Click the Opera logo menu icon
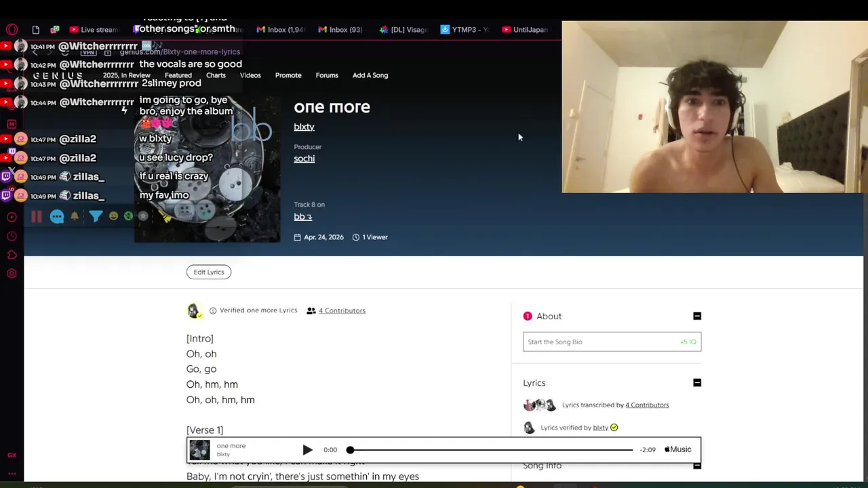868x488 pixels. tap(12, 29)
